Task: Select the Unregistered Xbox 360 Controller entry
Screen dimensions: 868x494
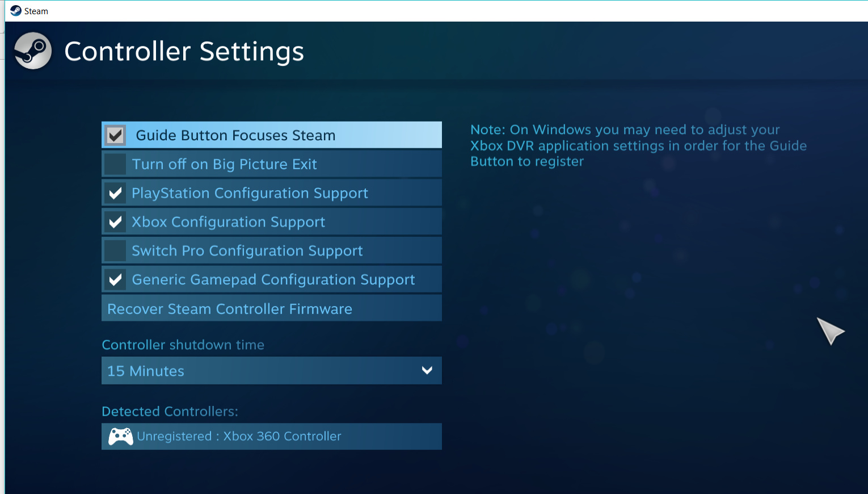Action: 271,436
